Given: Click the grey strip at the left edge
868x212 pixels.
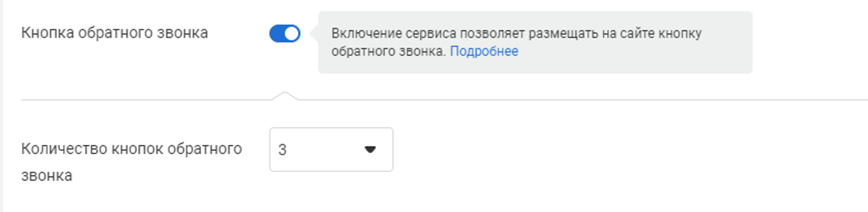Looking at the screenshot, I should 2,106.
